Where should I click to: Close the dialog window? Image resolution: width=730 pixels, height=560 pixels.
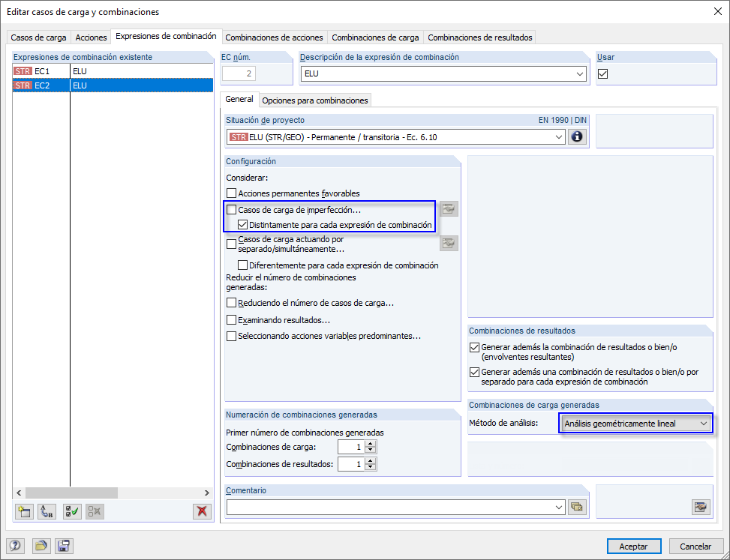coord(718,12)
